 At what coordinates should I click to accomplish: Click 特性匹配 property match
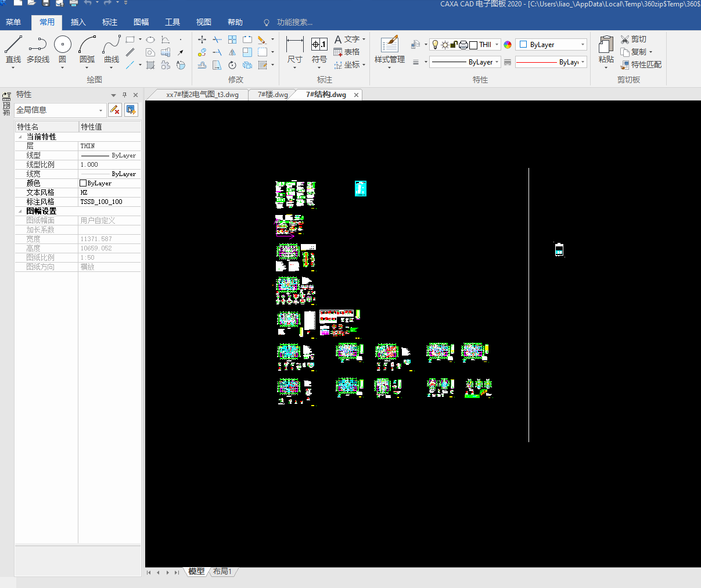pos(641,65)
